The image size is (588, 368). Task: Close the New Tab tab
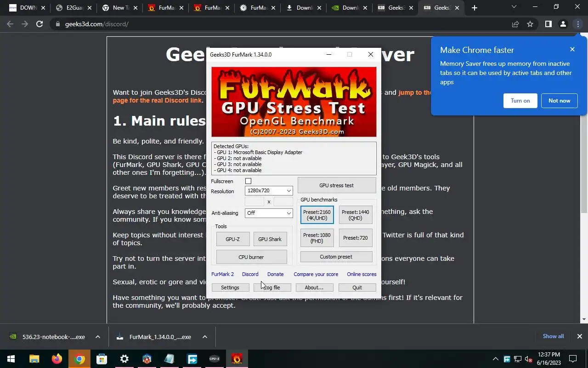click(135, 8)
